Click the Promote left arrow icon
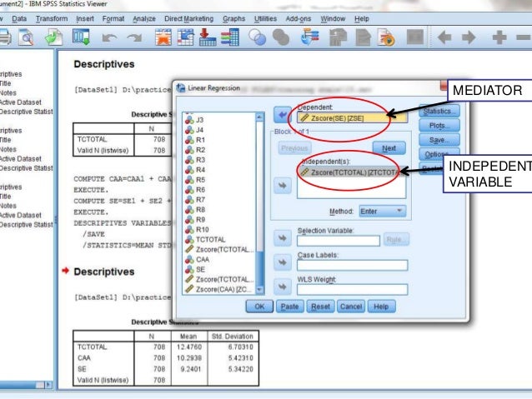Viewport: 532px width, 399px height. pyautogui.click(x=444, y=37)
